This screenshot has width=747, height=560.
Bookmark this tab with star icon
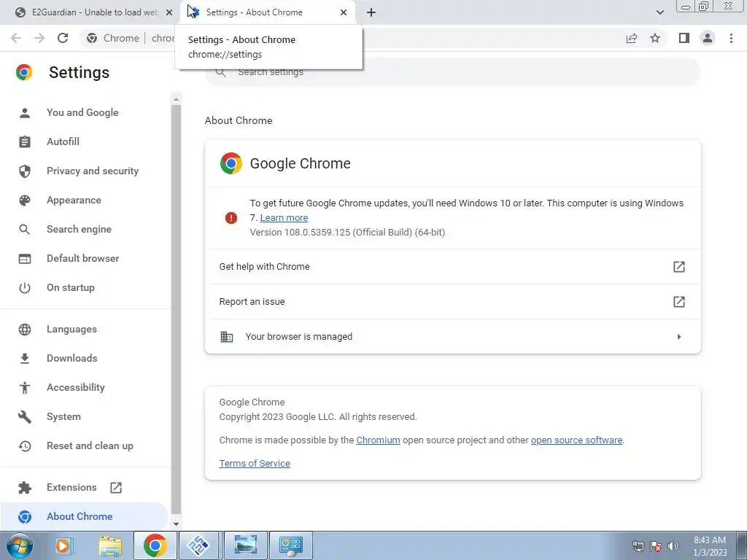pyautogui.click(x=655, y=38)
